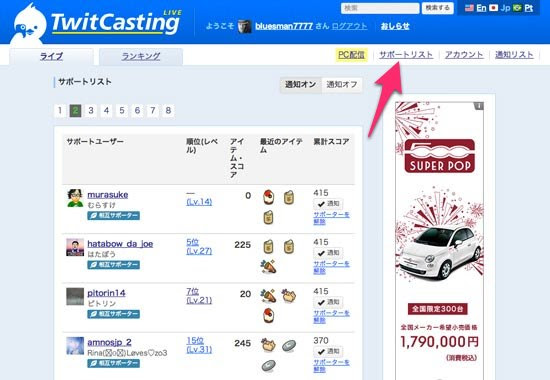Go to page 7 of support list

(153, 111)
